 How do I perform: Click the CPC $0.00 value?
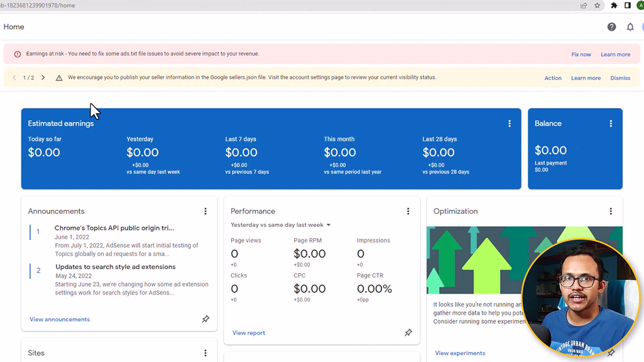[x=310, y=289]
